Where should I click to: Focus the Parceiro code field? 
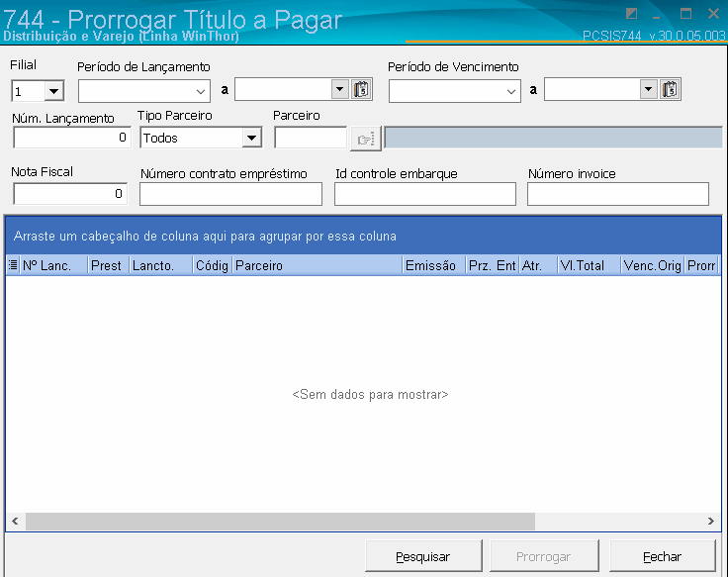[x=311, y=138]
